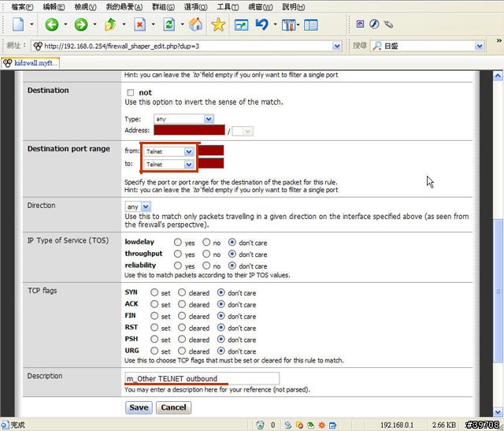Click the cleaner brush toolbar icon
Screen dimensions: 504x431
tap(388, 24)
